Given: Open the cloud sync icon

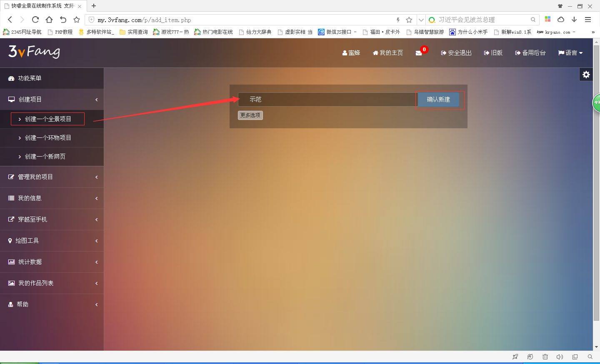Looking at the screenshot, I should coord(561,19).
